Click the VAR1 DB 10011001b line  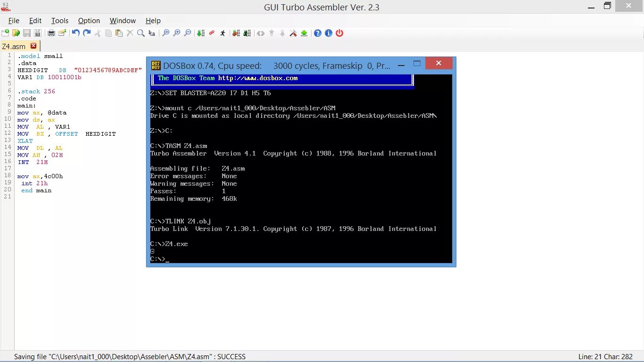[x=50, y=77]
